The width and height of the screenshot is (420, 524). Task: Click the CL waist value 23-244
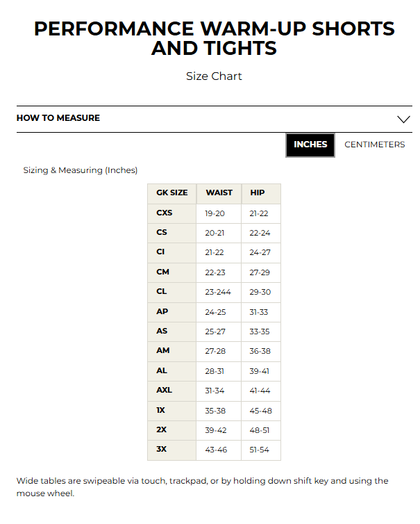(x=218, y=292)
